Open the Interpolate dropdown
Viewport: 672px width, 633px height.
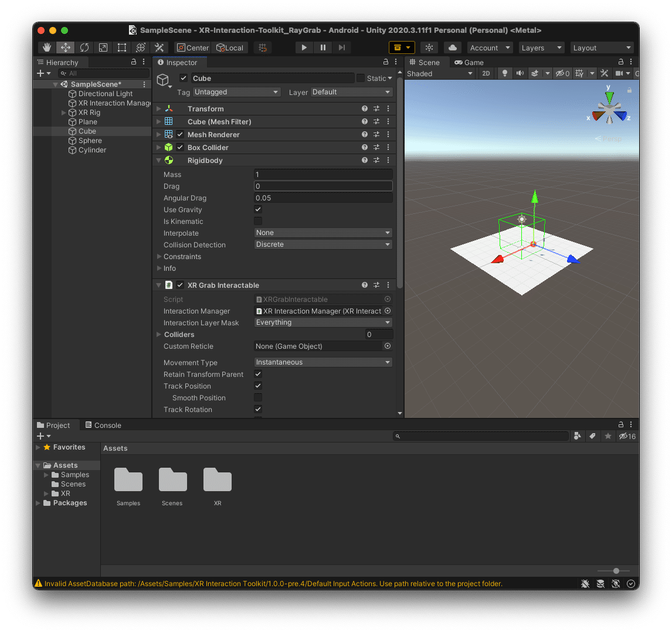(323, 233)
